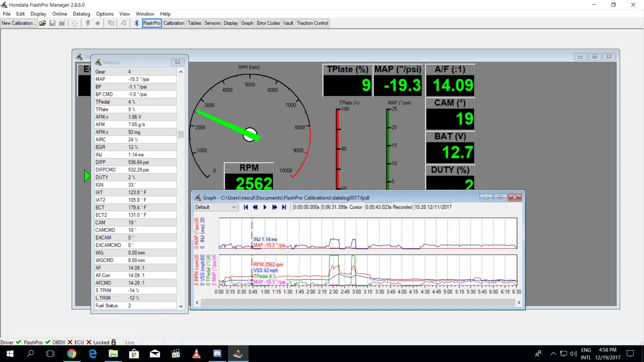Viewport: 644px width, 362px height.
Task: Open the Datalog menu
Action: [81, 14]
